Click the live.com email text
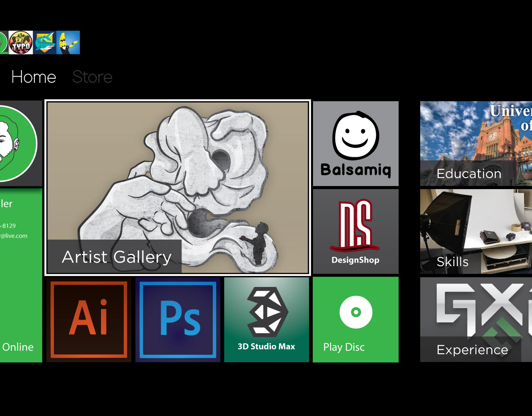 pos(14,236)
